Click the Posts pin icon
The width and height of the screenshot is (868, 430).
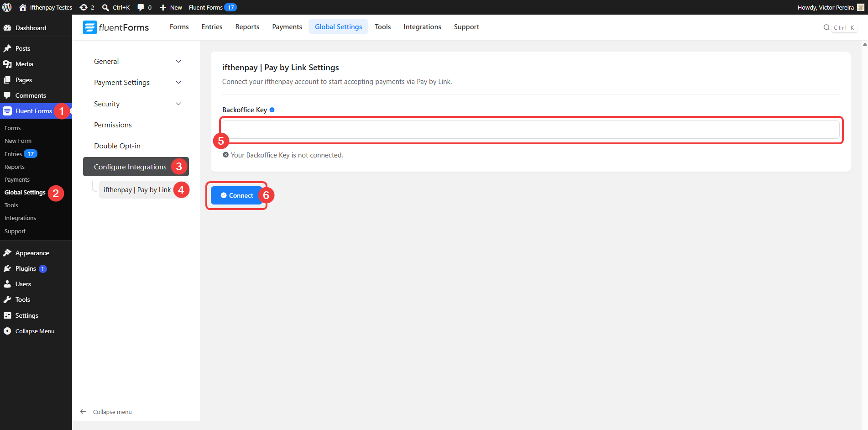(x=7, y=48)
